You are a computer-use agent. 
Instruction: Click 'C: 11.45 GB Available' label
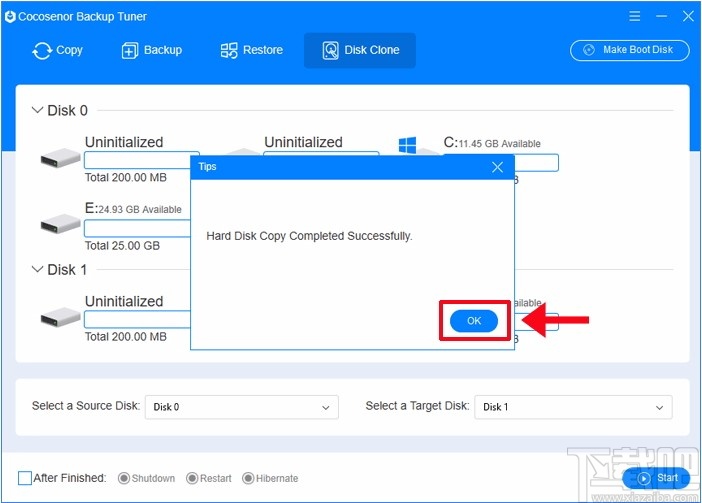click(x=492, y=143)
